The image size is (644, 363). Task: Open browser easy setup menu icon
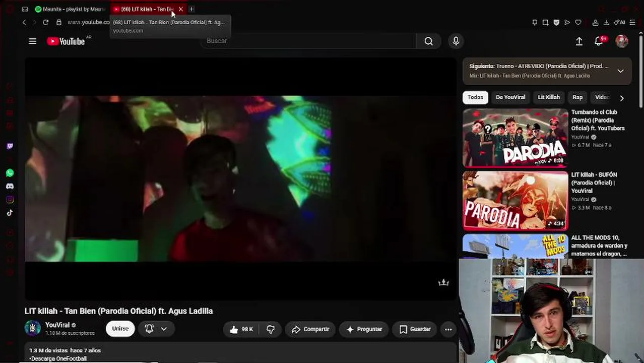(632, 22)
